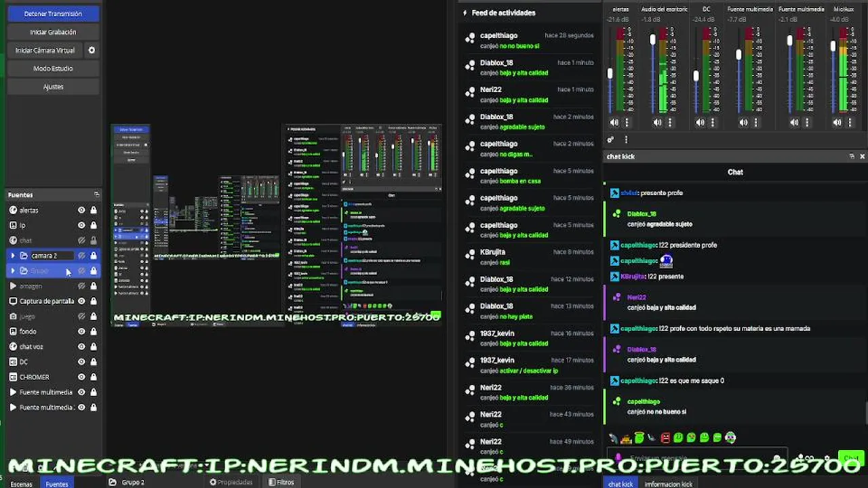
Task: Click the Chat send button
Action: point(850,459)
